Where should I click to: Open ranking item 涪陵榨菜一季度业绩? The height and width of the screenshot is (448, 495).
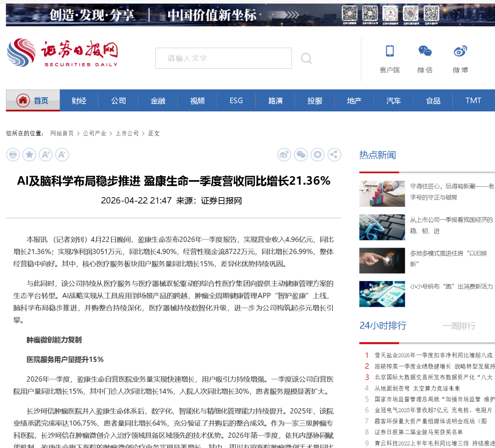[x=434, y=366]
